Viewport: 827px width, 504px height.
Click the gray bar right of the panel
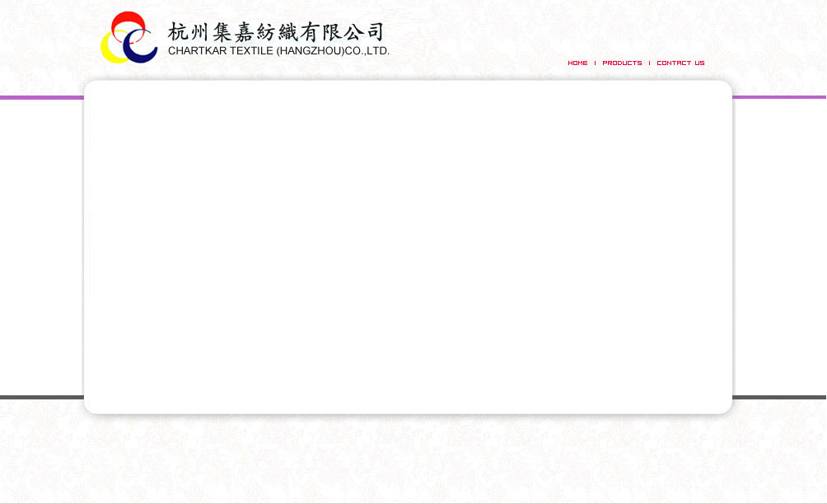click(779, 397)
